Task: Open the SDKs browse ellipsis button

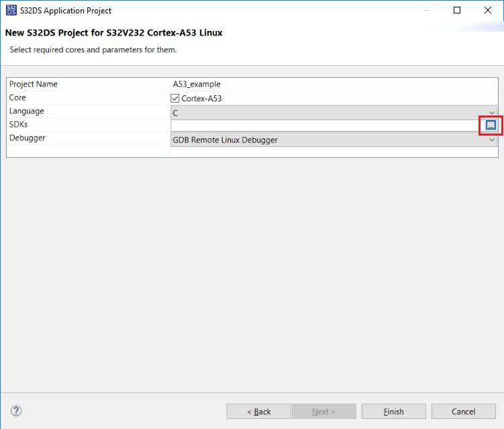Action: click(491, 125)
